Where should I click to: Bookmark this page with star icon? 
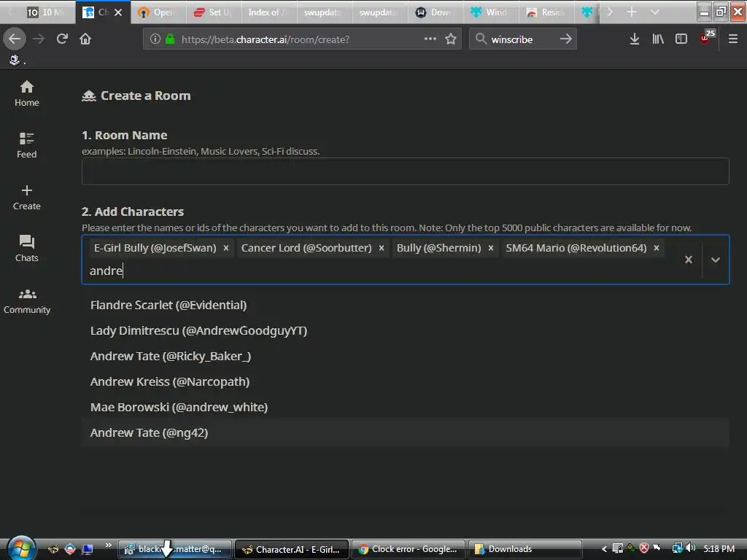451,39
